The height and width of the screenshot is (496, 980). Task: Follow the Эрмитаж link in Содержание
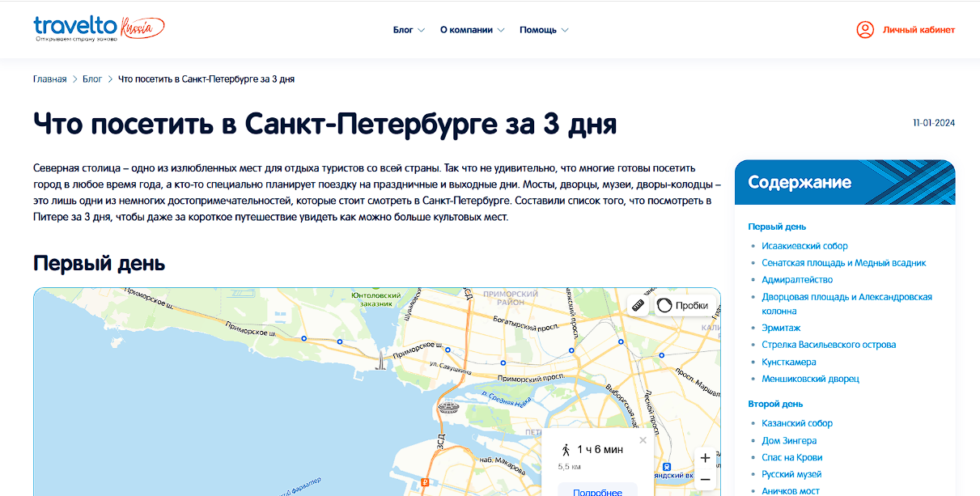click(780, 327)
